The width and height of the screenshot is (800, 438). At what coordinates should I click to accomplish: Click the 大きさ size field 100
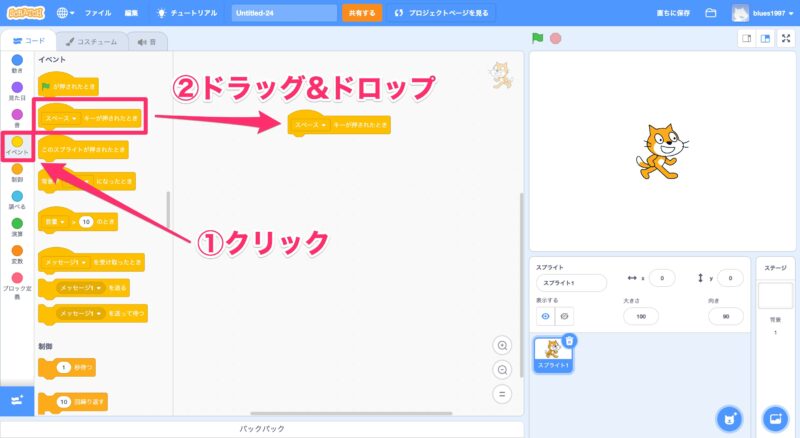[x=641, y=317]
